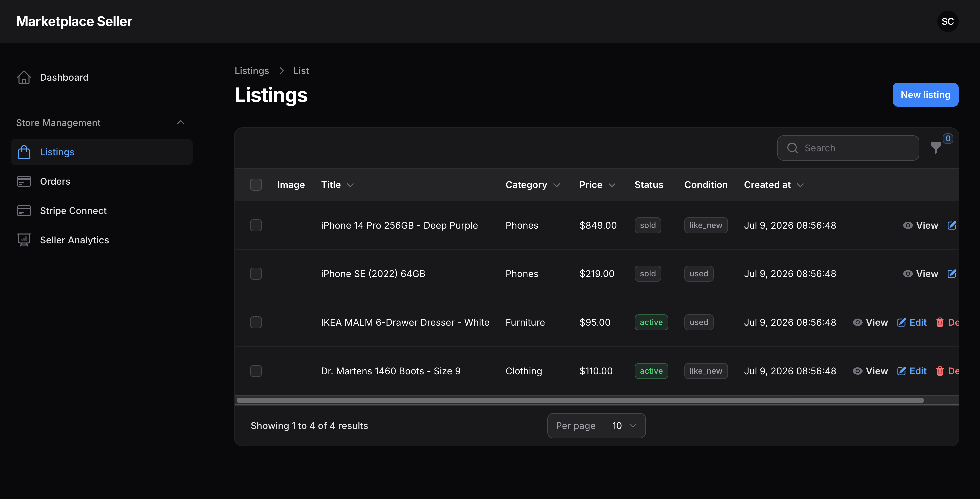980x499 pixels.
Task: Click eye icon for Dr. Martens row
Action: click(x=857, y=371)
